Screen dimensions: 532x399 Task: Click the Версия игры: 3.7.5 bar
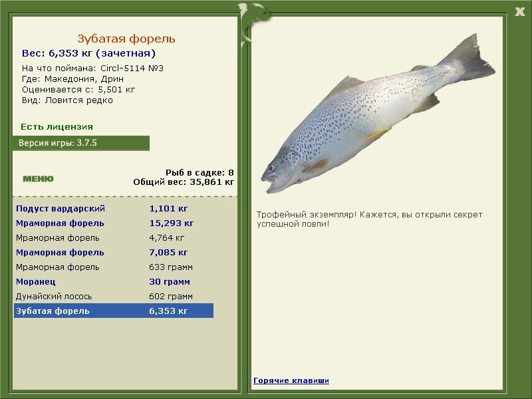81,143
